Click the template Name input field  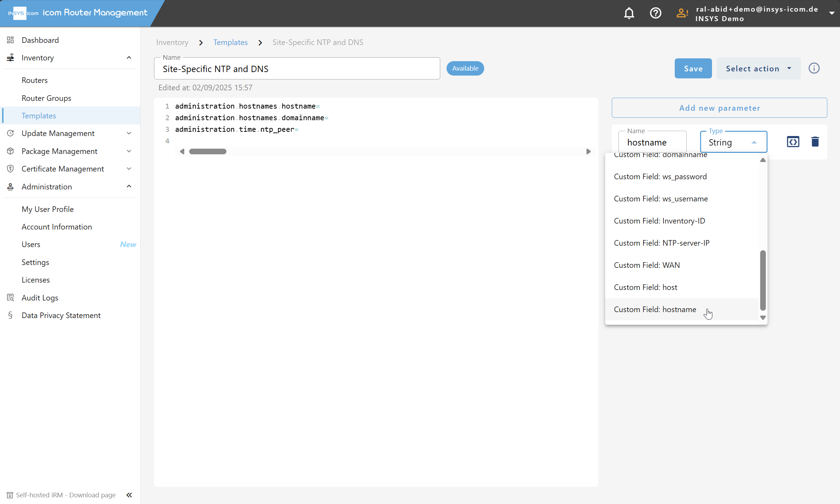tap(297, 69)
